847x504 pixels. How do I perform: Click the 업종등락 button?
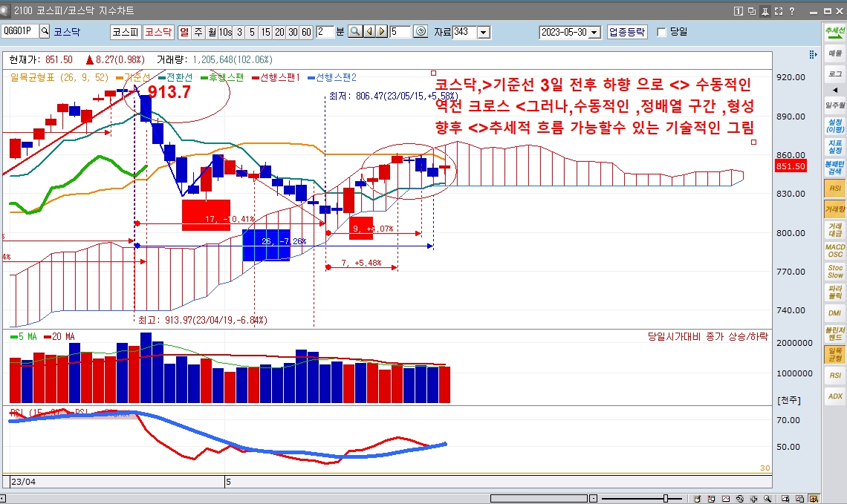[627, 32]
